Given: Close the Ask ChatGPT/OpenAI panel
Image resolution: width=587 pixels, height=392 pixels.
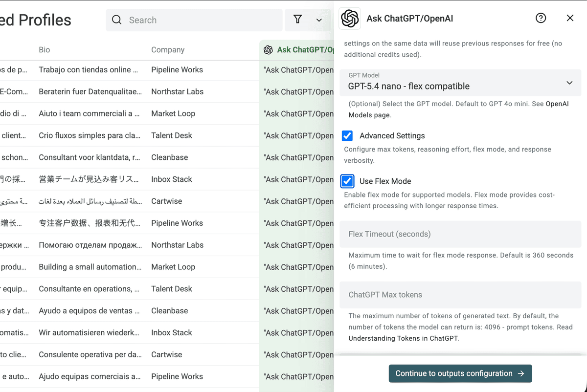Looking at the screenshot, I should tap(570, 18).
